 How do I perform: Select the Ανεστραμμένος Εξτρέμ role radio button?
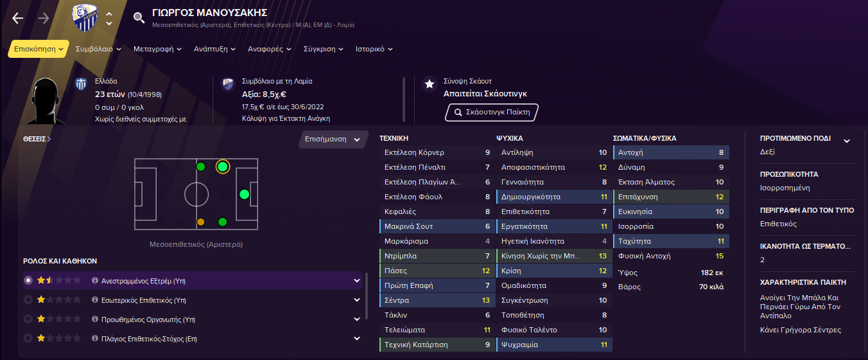pos(28,281)
